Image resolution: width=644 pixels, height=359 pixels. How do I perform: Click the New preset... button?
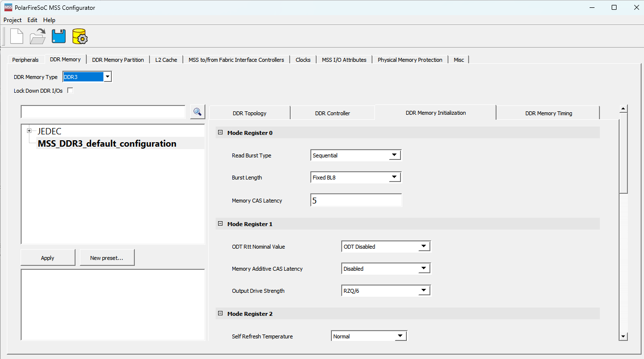[106, 257]
